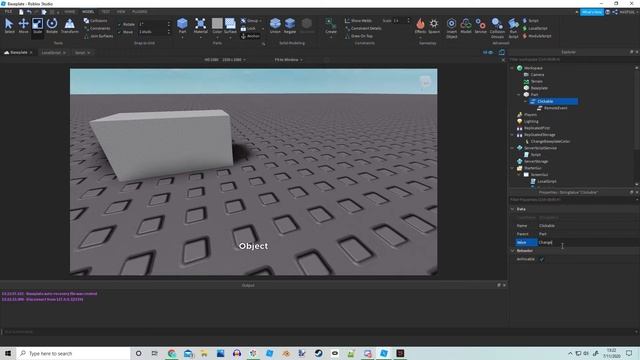Insert a new ModuleScript
640x360 pixels.
coord(537,36)
